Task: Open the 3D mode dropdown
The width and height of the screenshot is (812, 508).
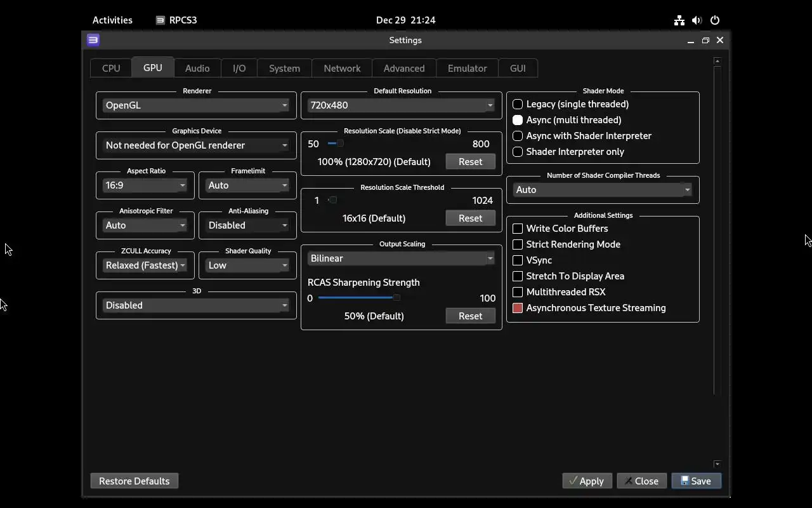Action: [x=196, y=305]
